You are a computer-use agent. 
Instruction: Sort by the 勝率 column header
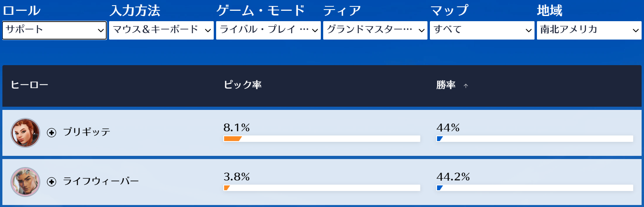click(446, 85)
